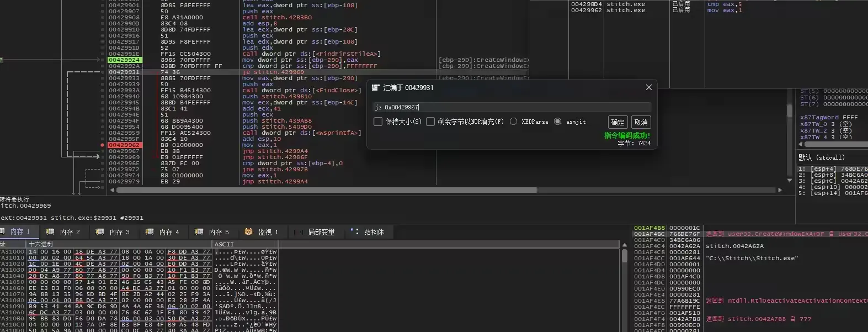868x332 pixels.
Task: Click the memory icon on 内存 2 tab
Action: tap(50, 231)
